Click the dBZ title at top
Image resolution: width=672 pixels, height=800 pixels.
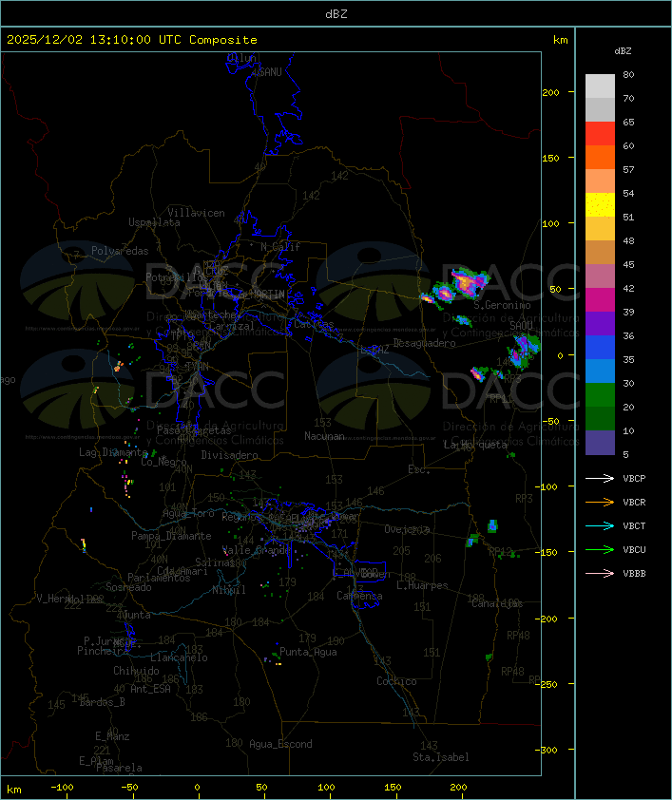pos(336,14)
